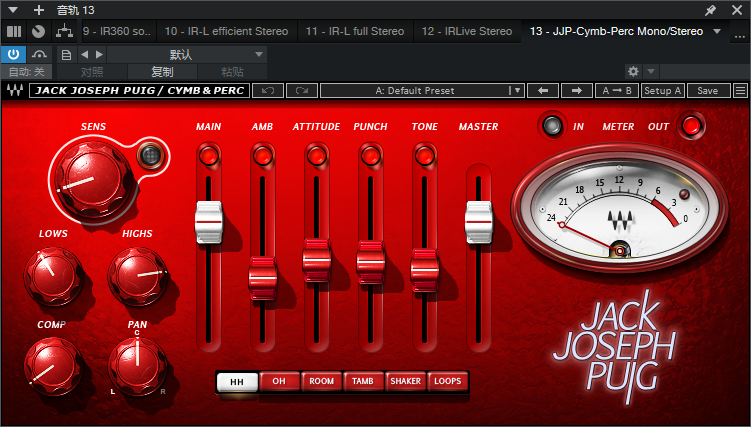Select the SHAKER instrument mode
Screen dimensions: 751x427
pyautogui.click(x=405, y=382)
